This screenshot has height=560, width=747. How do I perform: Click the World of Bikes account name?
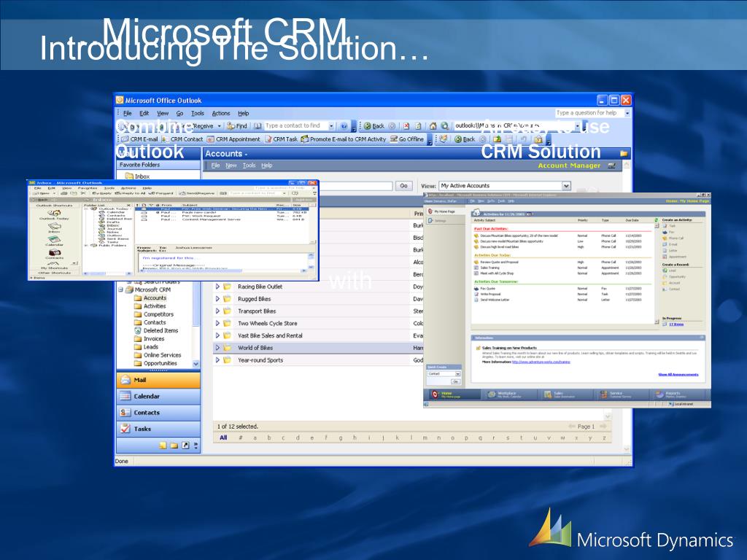(255, 348)
